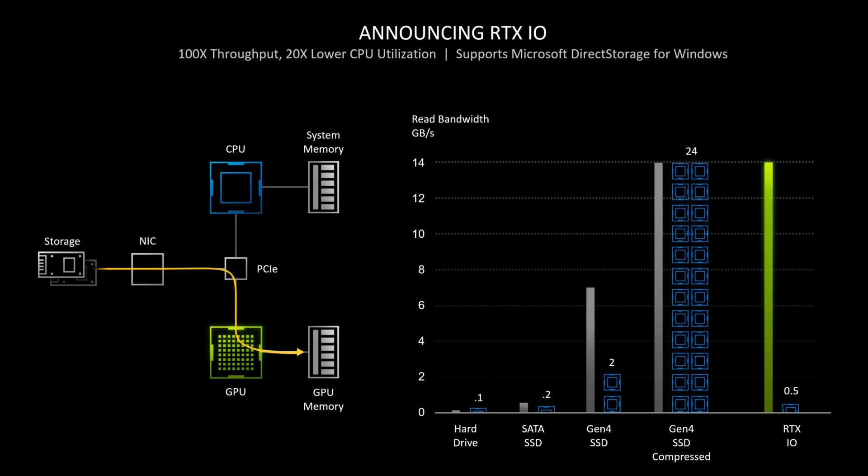Screen dimensions: 868x476
Task: Select the "RTX IO" label under the chart
Action: (x=791, y=435)
